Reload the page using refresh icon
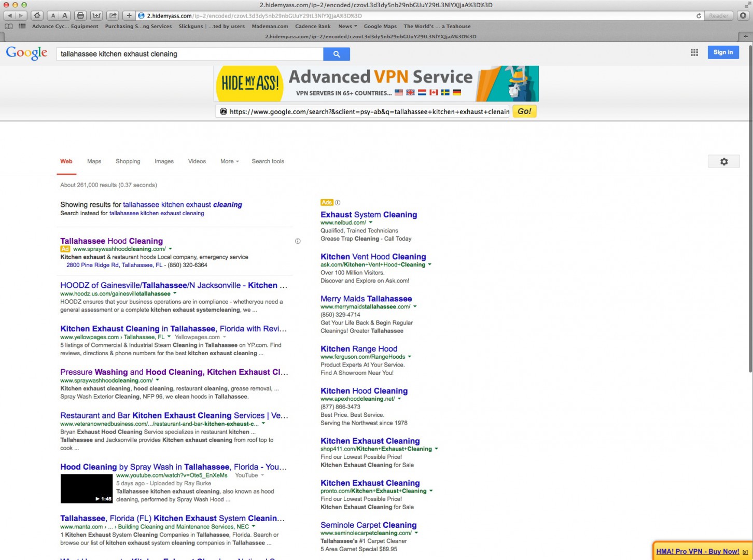The image size is (753, 560). tap(699, 16)
